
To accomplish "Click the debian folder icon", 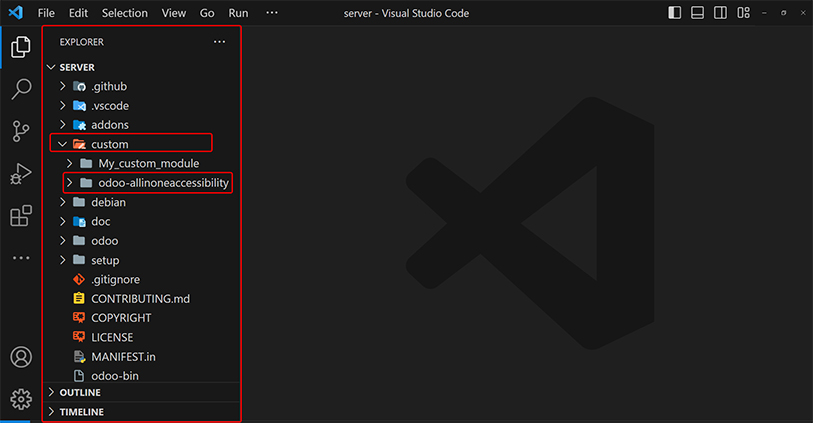I will (x=79, y=202).
